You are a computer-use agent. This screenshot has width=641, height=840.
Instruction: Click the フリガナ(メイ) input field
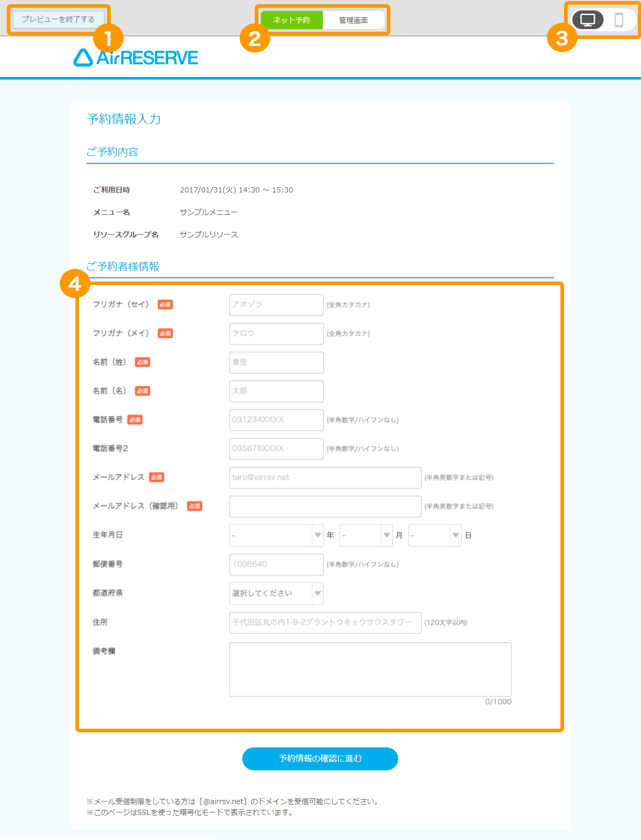(x=277, y=333)
